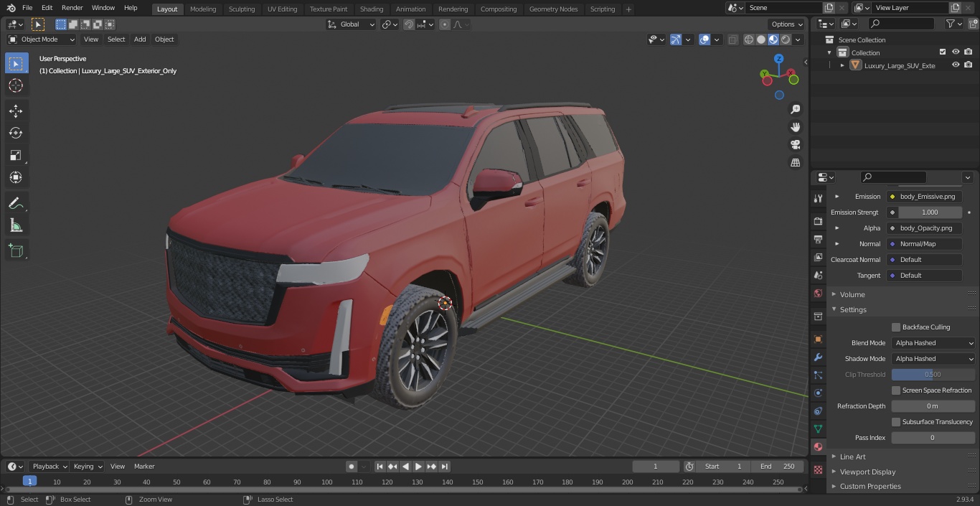980x506 pixels.
Task: Open the Global transform orientation dropdown
Action: pos(352,24)
